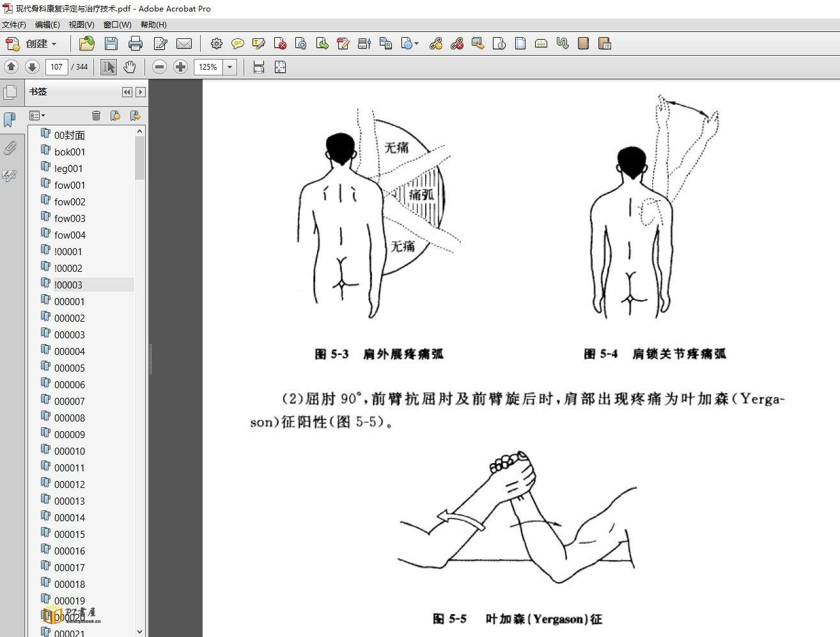Click the green curved arrow icon
This screenshot has height=637, width=840.
[563, 43]
